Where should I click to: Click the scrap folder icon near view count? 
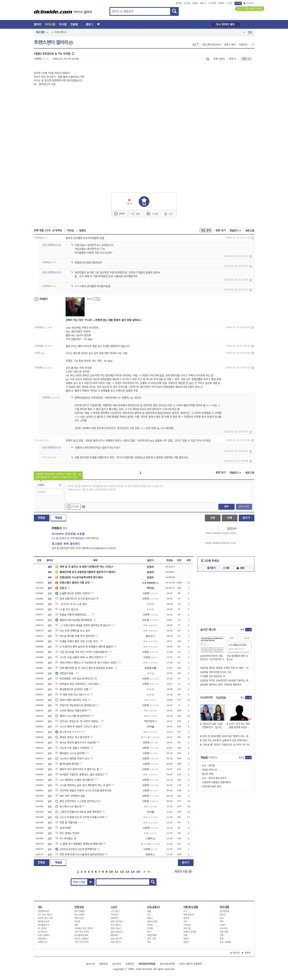pos(207,59)
